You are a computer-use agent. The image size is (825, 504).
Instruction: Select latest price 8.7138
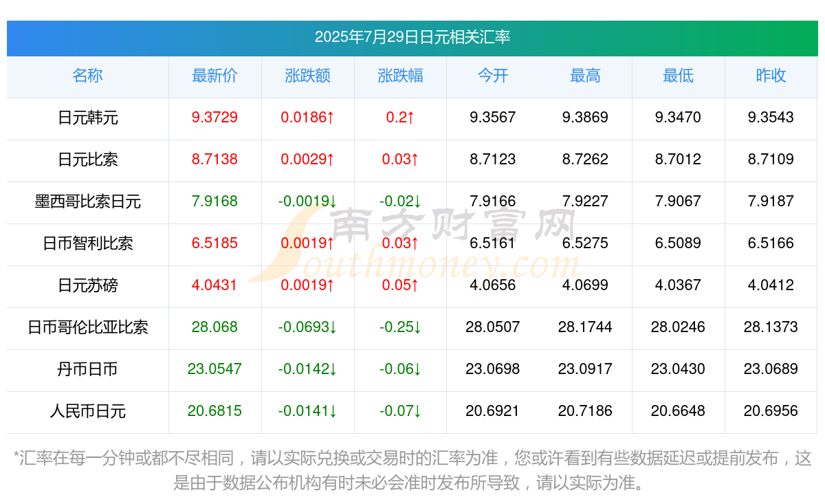click(x=215, y=160)
